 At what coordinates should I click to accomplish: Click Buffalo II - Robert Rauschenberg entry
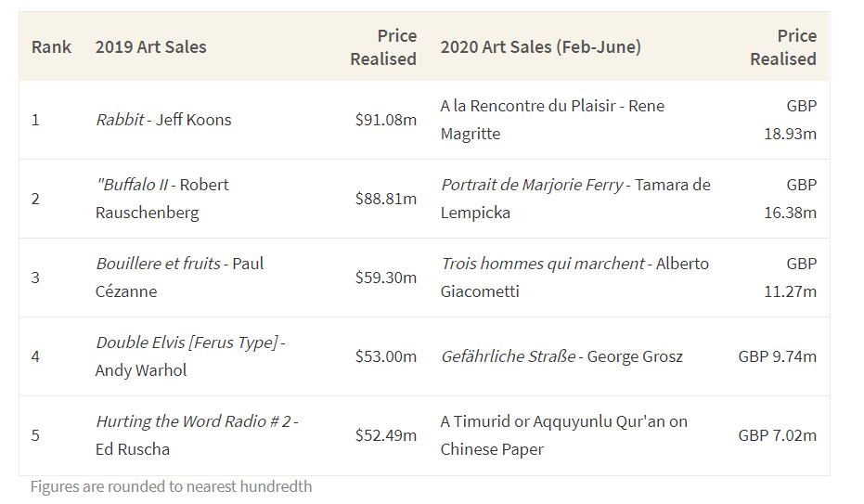tap(162, 199)
